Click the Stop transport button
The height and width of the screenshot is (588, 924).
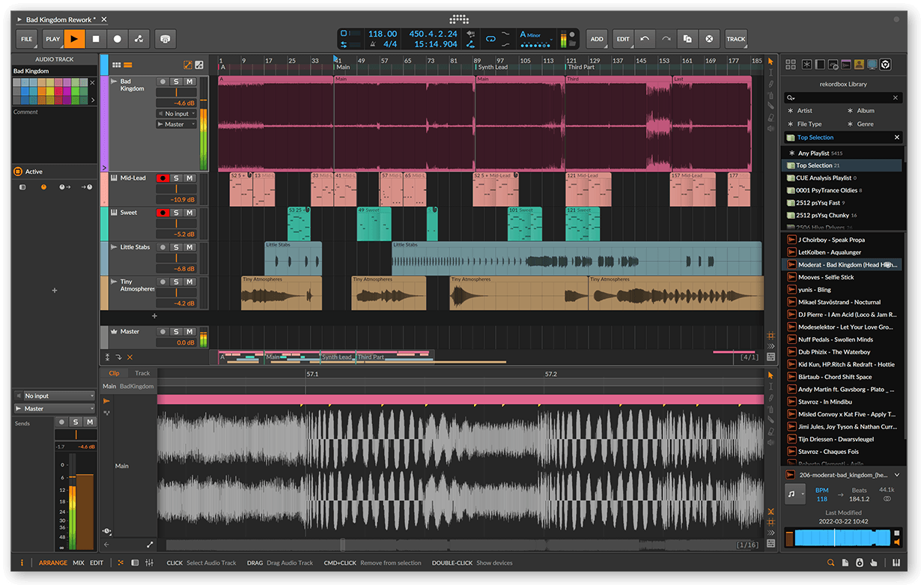96,39
